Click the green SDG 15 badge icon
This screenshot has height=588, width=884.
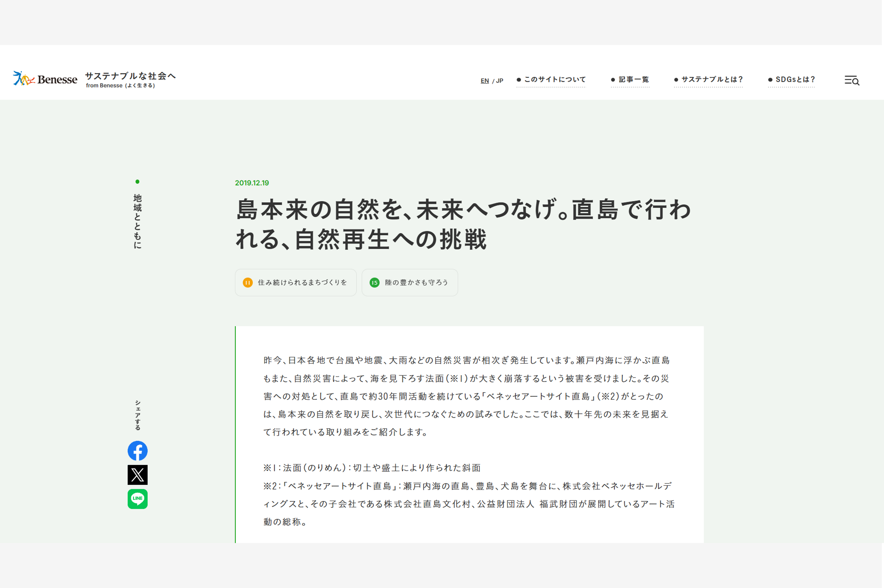374,282
